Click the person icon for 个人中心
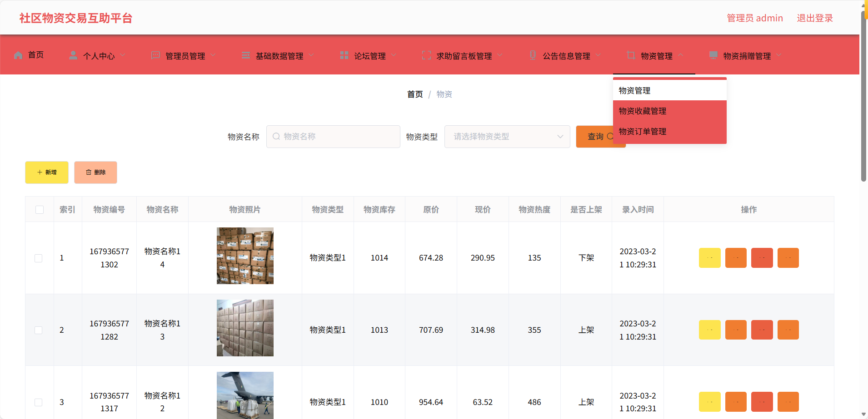 coord(73,55)
